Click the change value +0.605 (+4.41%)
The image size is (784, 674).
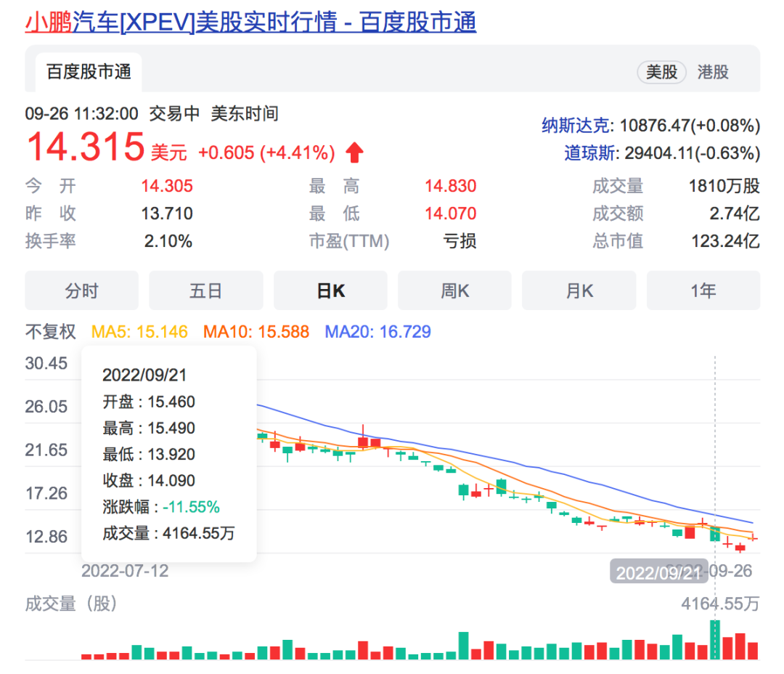click(x=266, y=153)
